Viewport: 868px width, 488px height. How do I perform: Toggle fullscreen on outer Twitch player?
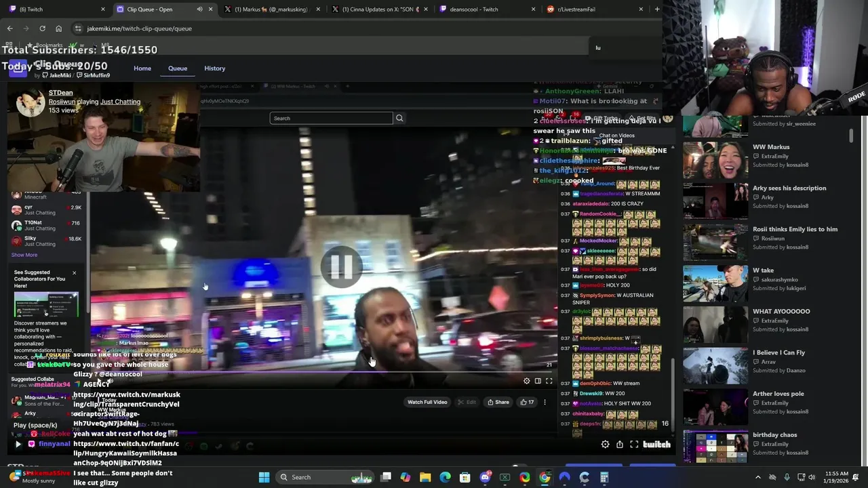coord(634,445)
